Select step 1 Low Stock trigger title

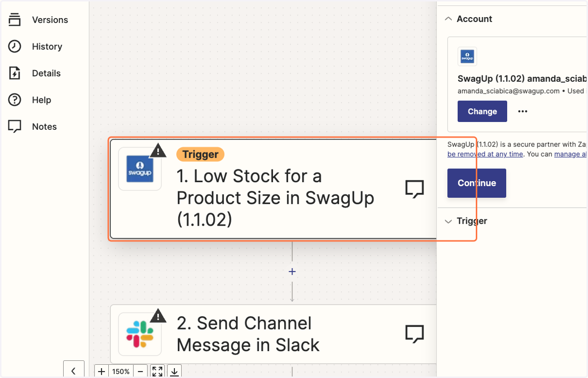tap(275, 198)
